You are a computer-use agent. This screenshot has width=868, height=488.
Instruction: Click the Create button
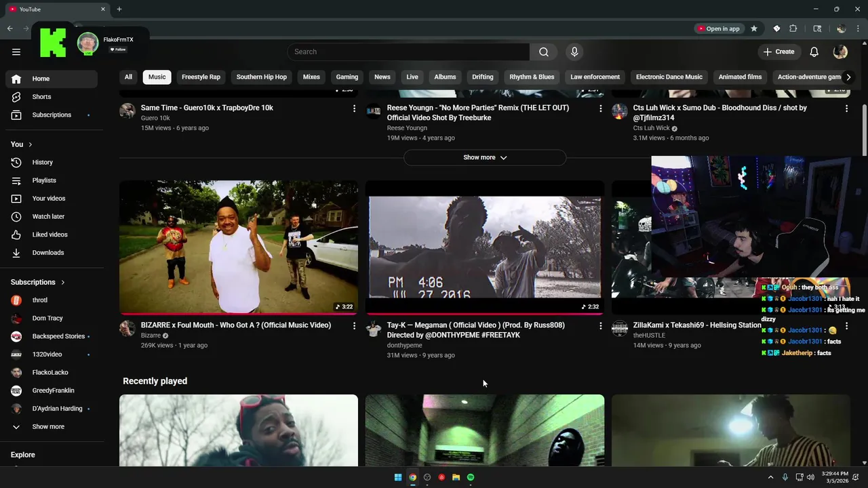tap(778, 52)
